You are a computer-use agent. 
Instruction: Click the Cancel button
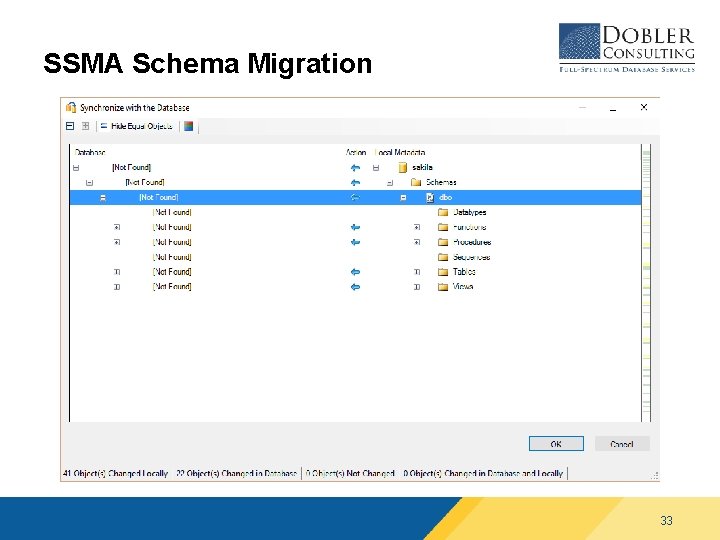(x=622, y=444)
